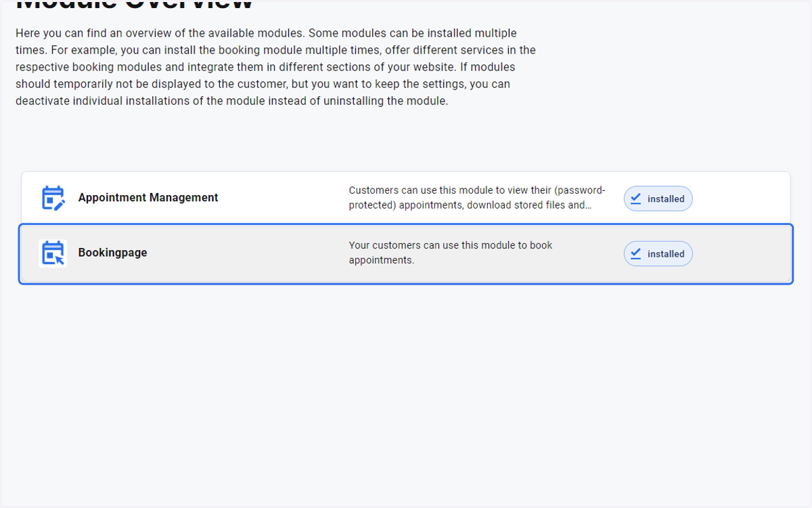Click the Bookingpage calendar-cursor icon
Viewport: 812px width, 508px height.
point(53,253)
